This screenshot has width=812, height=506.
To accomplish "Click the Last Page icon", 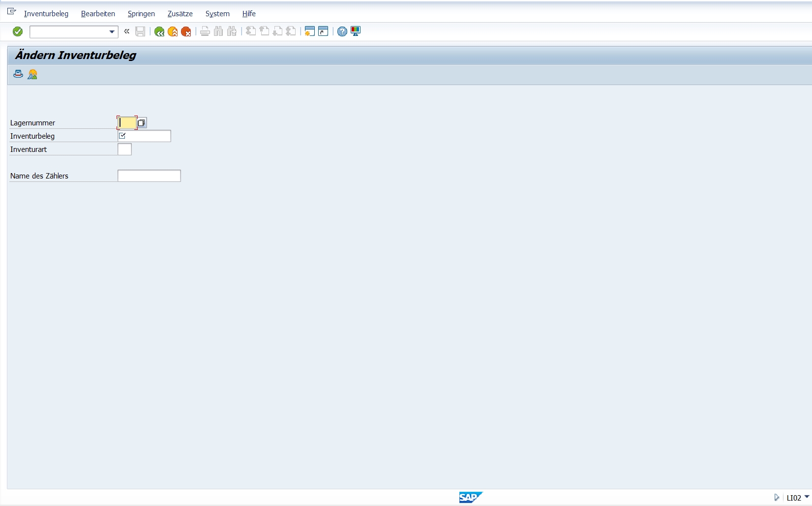I will point(291,31).
